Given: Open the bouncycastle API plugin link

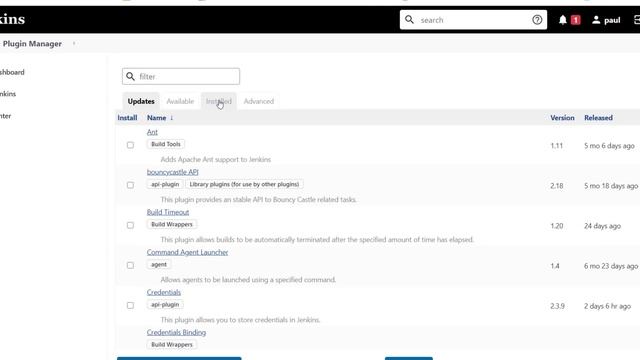Looking at the screenshot, I should (x=173, y=172).
